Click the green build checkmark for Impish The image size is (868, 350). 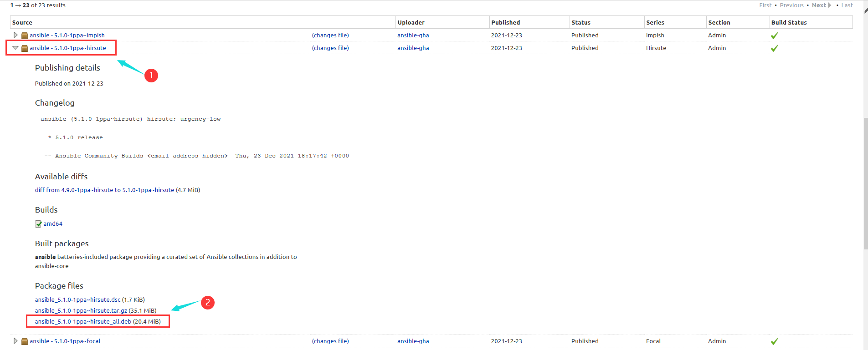774,36
